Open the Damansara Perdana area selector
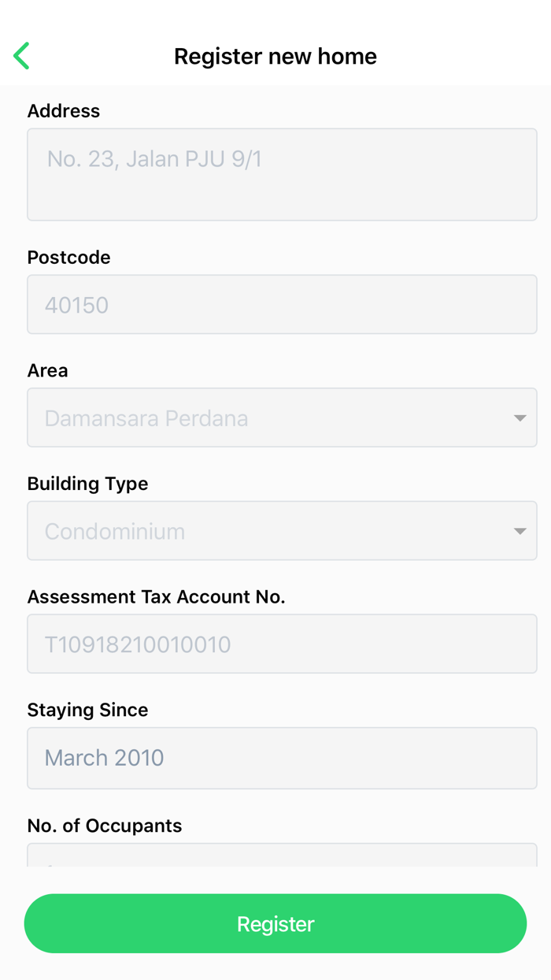The image size is (551, 980). click(268, 418)
